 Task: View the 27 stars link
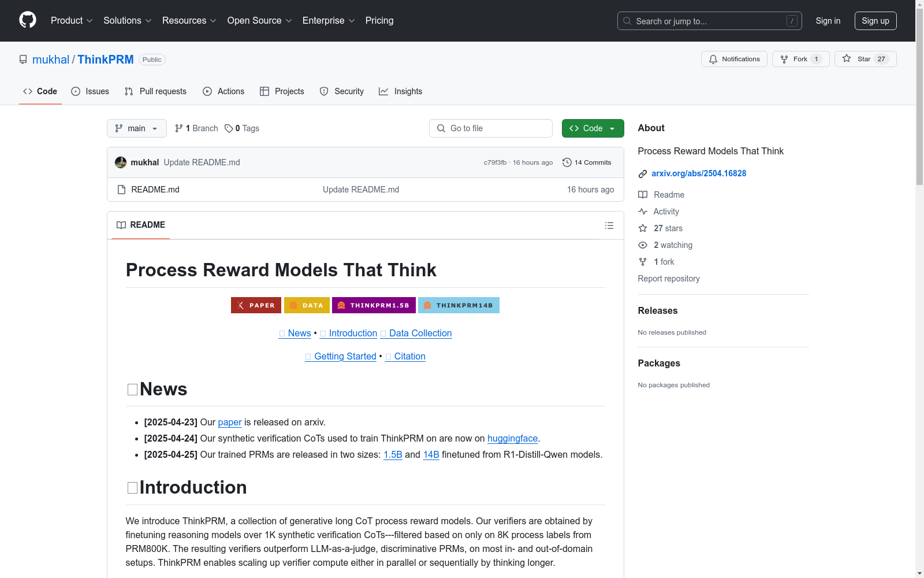pyautogui.click(x=660, y=228)
